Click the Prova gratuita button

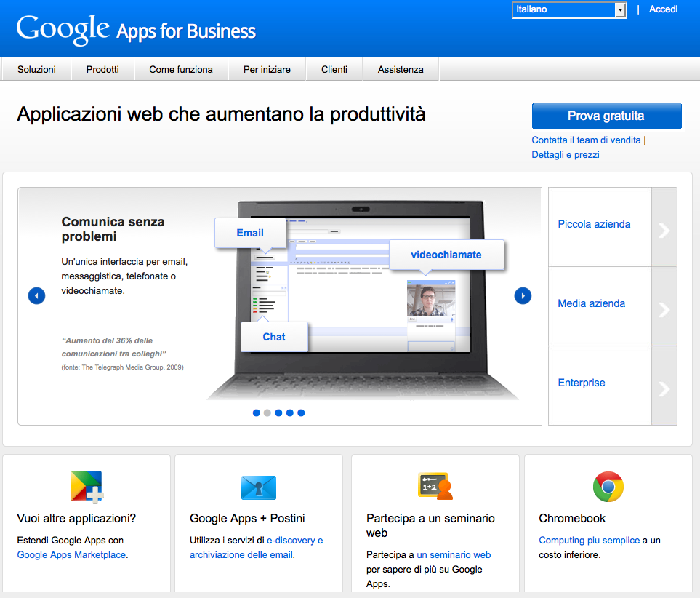pyautogui.click(x=606, y=116)
